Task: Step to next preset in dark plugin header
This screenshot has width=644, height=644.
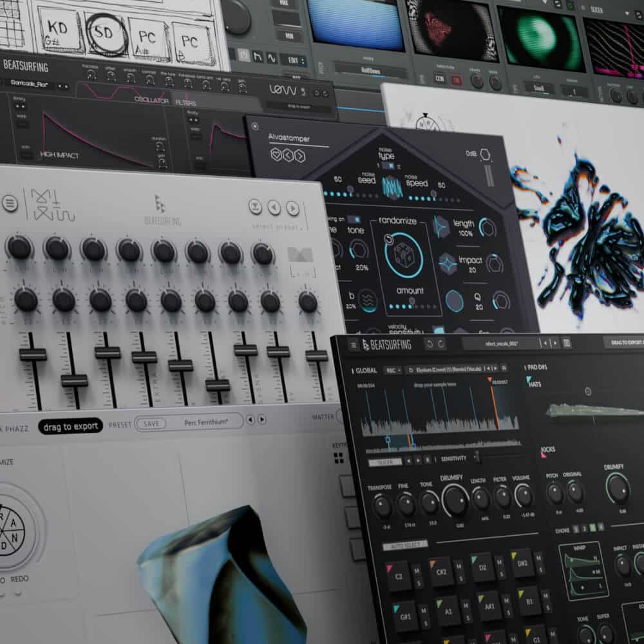Action: coord(555,343)
